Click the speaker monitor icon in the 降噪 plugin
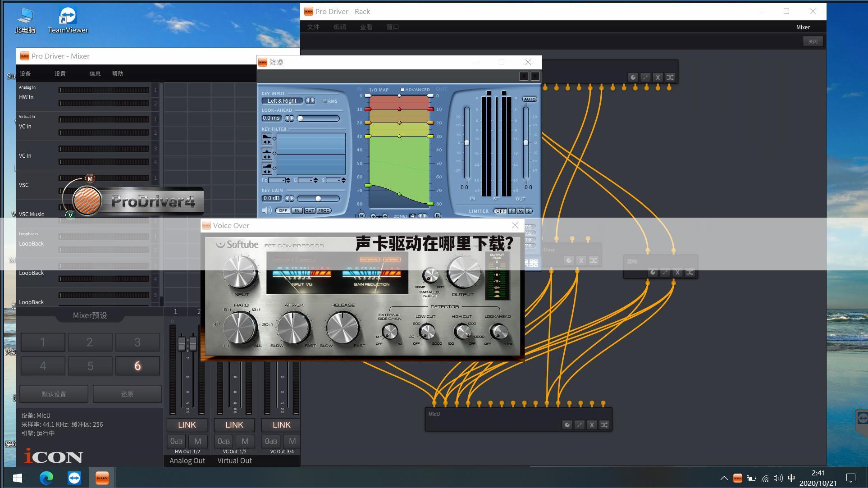The width and height of the screenshot is (868, 488). [267, 210]
